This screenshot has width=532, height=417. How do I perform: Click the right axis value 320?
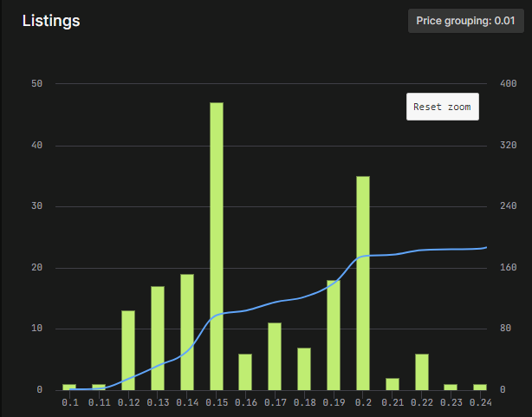click(509, 146)
